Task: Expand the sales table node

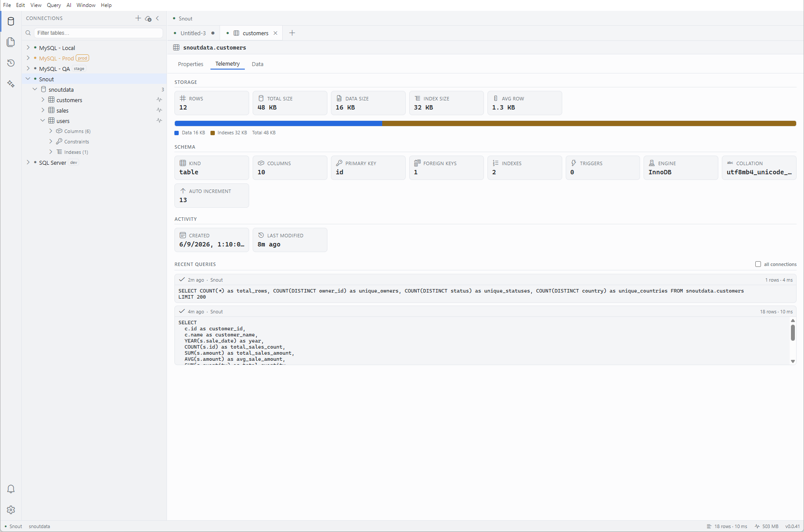Action: pyautogui.click(x=43, y=110)
